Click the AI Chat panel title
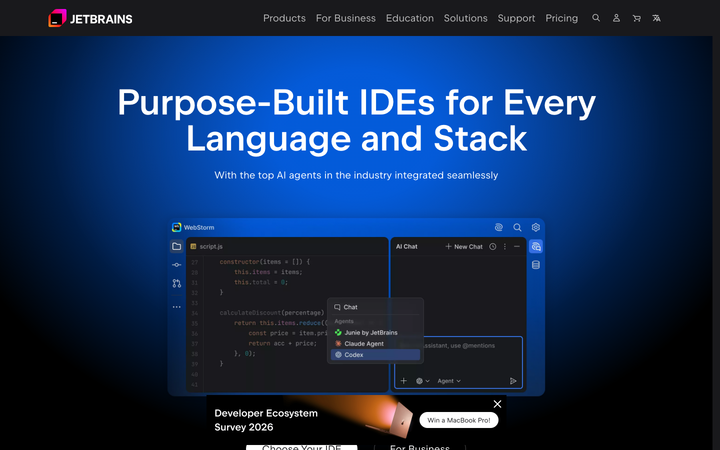The width and height of the screenshot is (720, 450). click(407, 247)
